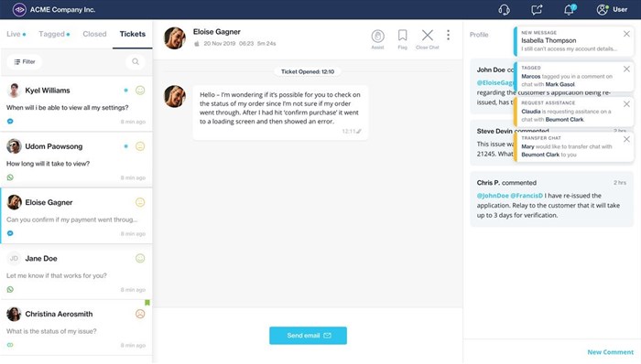Open the notifications bell
The height and width of the screenshot is (364, 641).
click(x=569, y=9)
